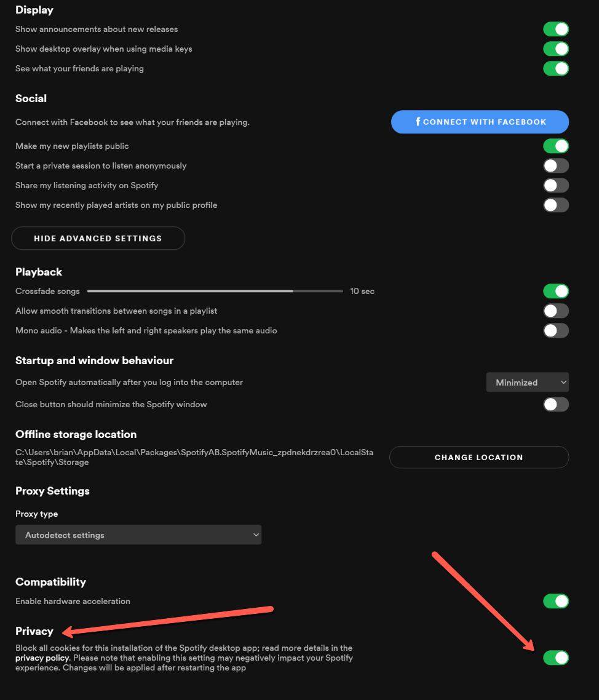Show recently played artists on public profile
Screen dimensions: 599x700
(x=555, y=205)
